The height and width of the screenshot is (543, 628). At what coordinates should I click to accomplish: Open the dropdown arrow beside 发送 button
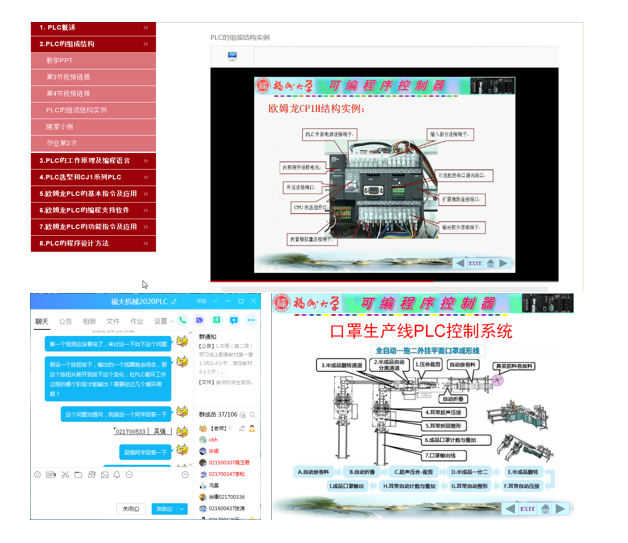coord(182,509)
